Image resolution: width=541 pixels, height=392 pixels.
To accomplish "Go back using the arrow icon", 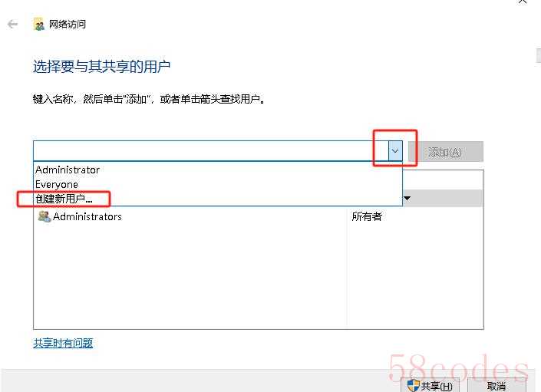I will click(12, 24).
